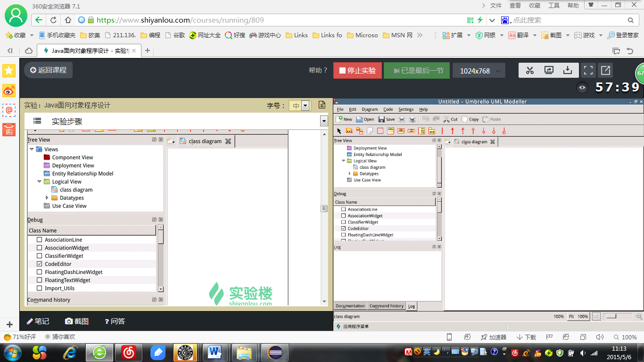Expand Datatypes folder in Umbrello Tree View

tap(349, 173)
